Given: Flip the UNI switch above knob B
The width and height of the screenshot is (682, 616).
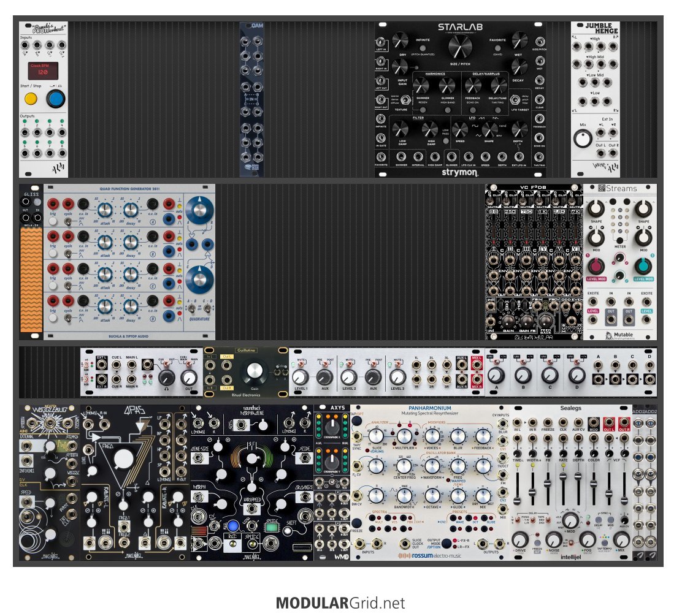Looking at the screenshot, I should coord(523,361).
